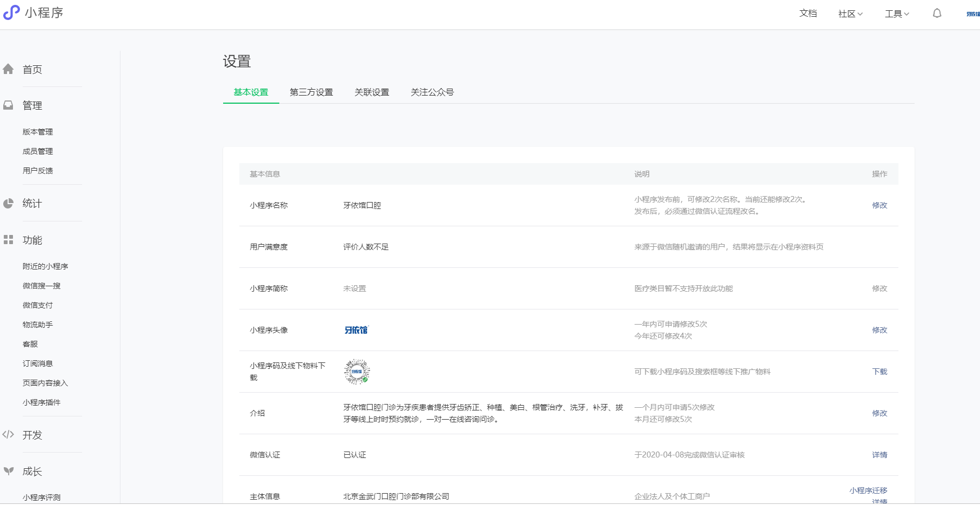Go to 微信支付 in sidebar
Viewport: 980px width, 505px height.
[38, 305]
